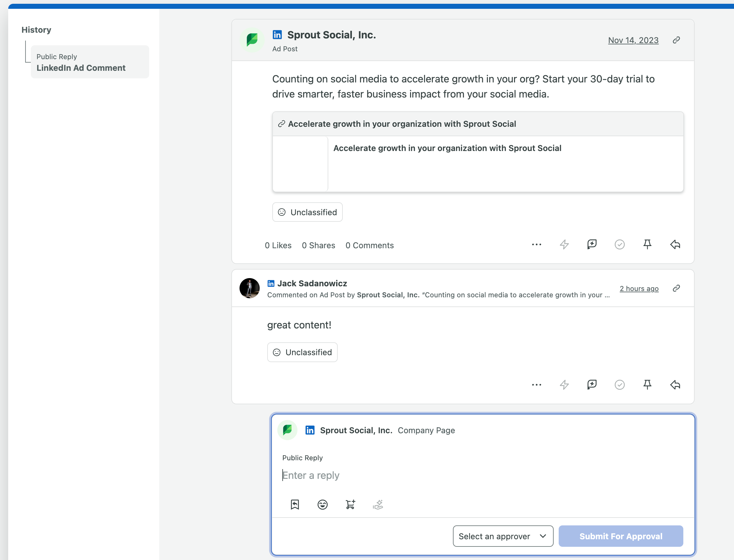Click link preview thumbnail placeholder
This screenshot has width=734, height=560.
click(300, 164)
